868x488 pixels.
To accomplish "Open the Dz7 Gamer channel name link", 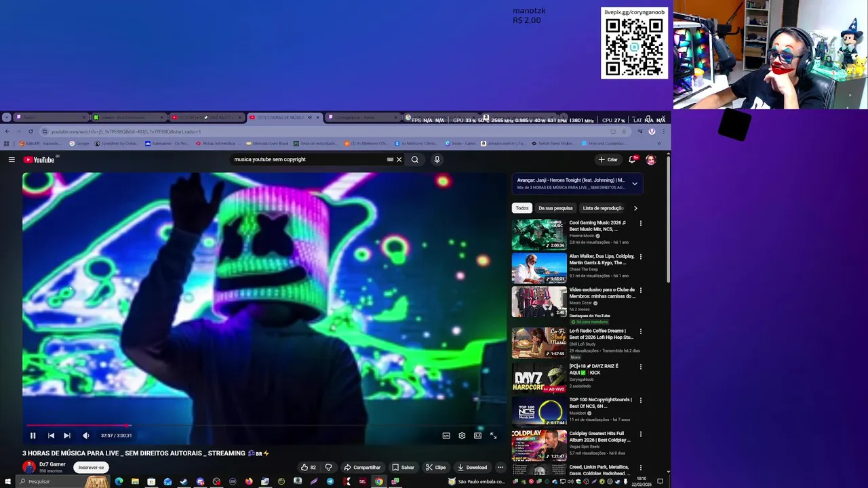I will [52, 464].
